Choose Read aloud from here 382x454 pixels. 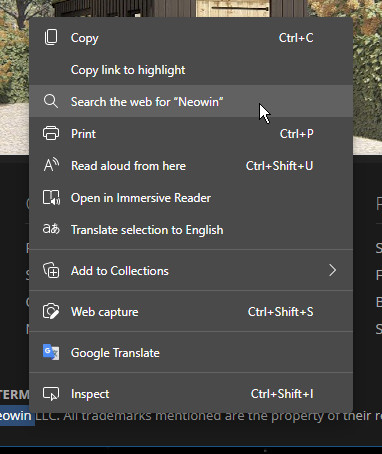[191, 166]
